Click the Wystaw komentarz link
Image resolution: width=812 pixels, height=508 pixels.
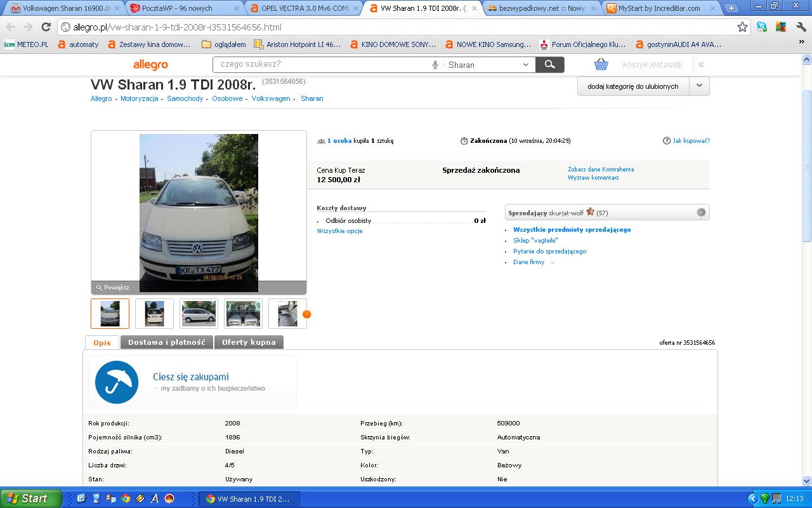(x=593, y=178)
